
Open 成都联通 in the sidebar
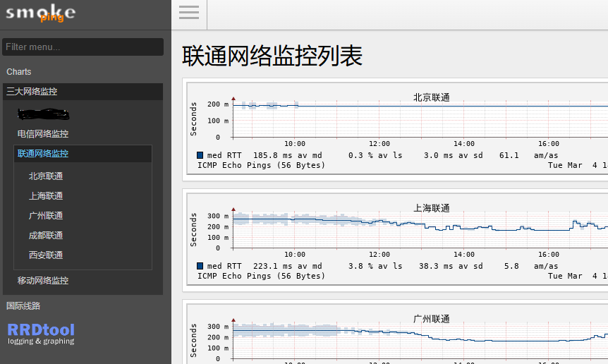(x=46, y=236)
